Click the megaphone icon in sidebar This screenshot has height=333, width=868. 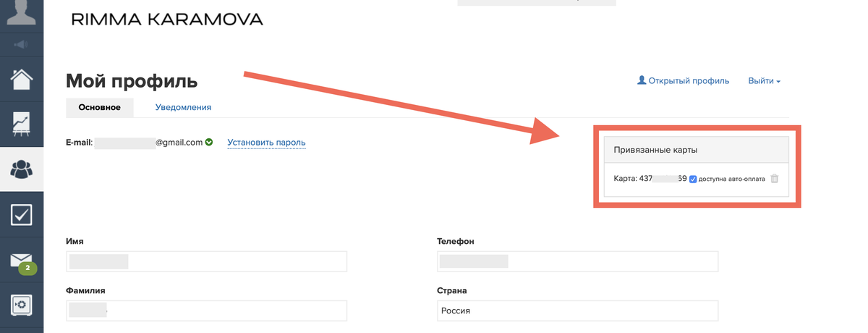[x=22, y=45]
